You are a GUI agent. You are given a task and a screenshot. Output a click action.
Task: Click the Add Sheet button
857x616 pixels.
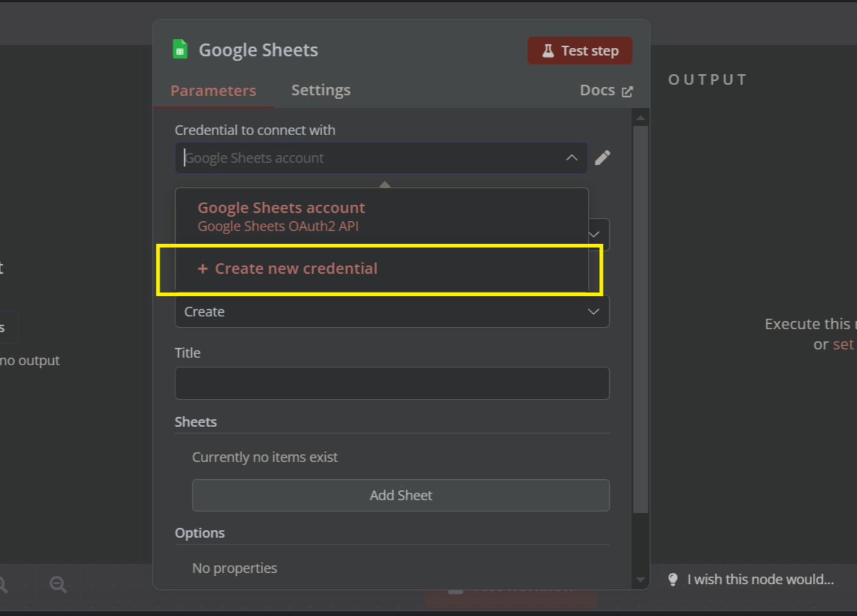(401, 495)
